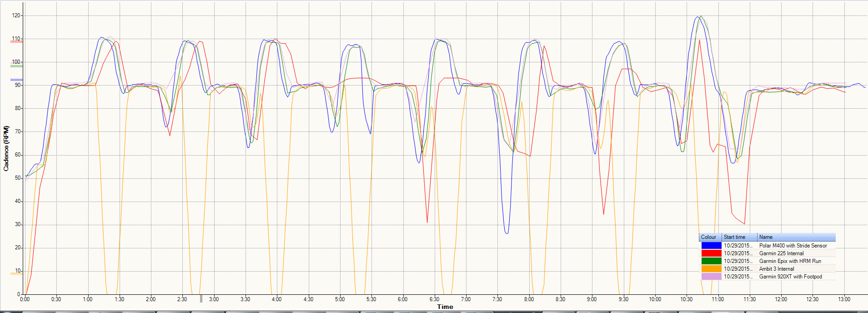The width and height of the screenshot is (868, 313).
Task: Click the Time axis title
Action: (x=445, y=307)
